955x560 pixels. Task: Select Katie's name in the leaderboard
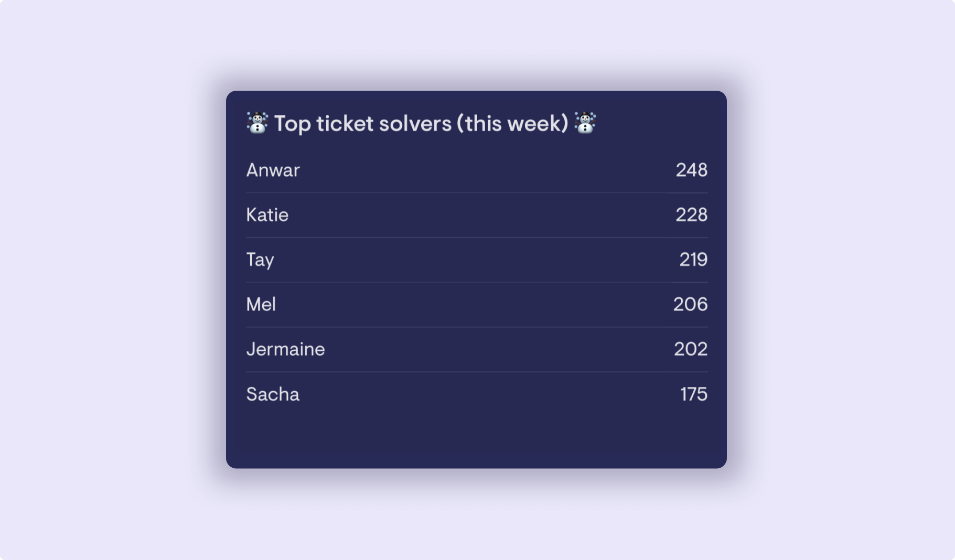click(267, 215)
